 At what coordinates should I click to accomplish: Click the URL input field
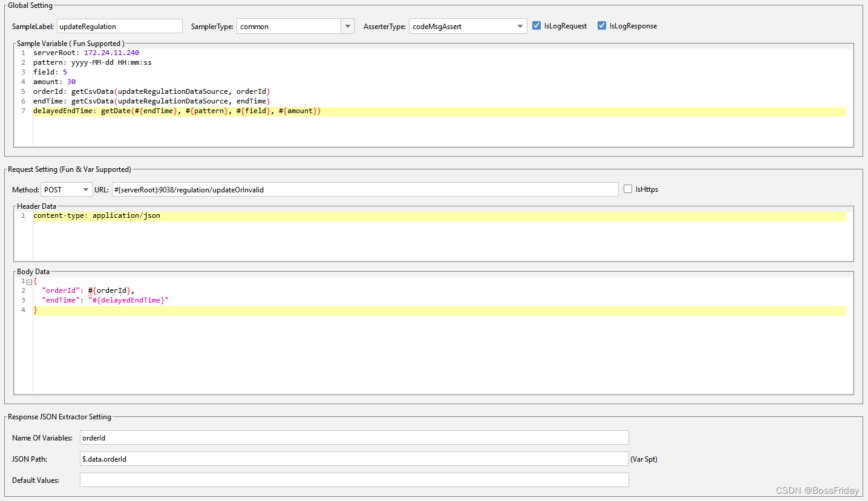click(365, 189)
